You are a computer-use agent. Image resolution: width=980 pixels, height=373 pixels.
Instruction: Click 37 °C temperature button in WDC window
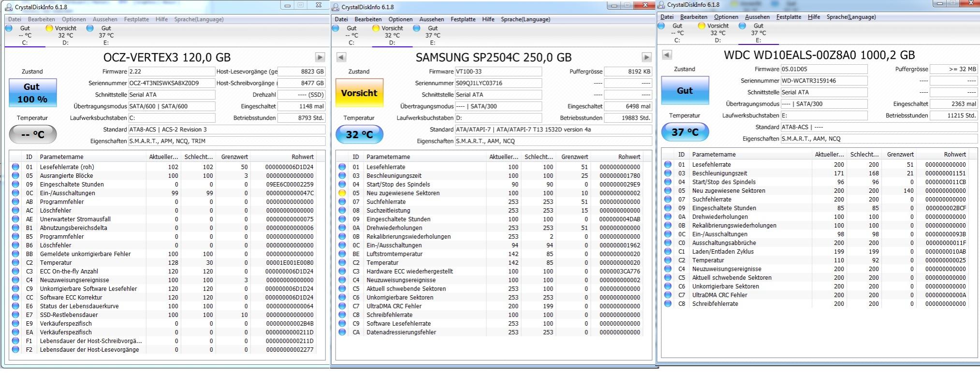coord(685,132)
